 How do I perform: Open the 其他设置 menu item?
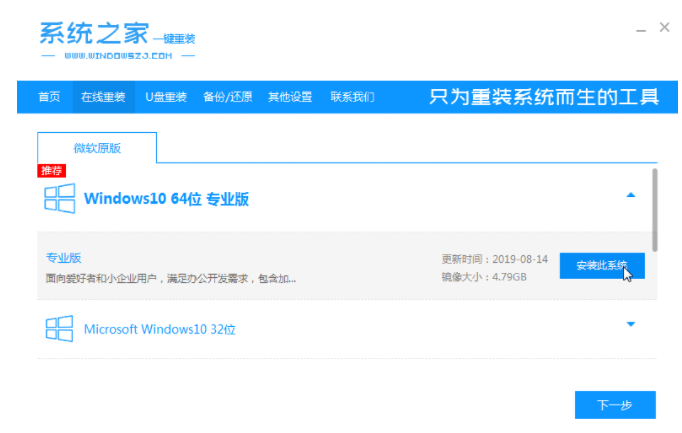288,97
